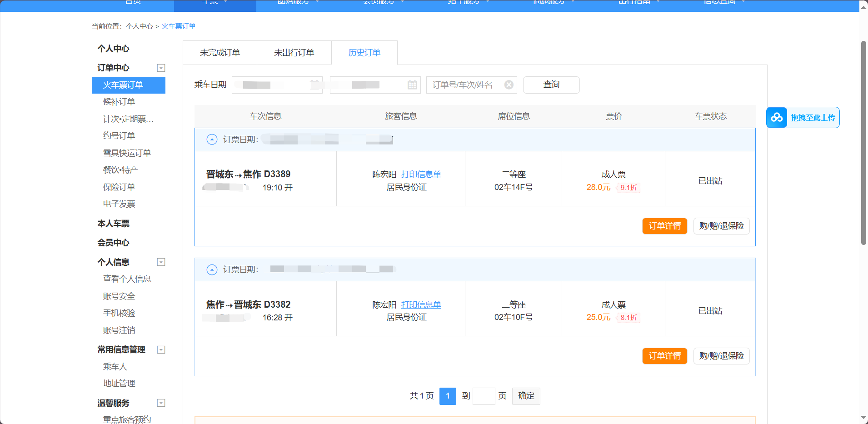The height and width of the screenshot is (424, 868).
Task: Click 购/赠/退保险 for the D3382 order
Action: [x=721, y=356]
